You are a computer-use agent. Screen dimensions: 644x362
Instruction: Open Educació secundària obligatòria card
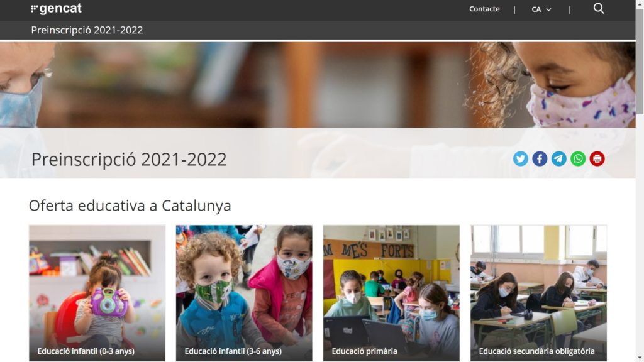pyautogui.click(x=538, y=293)
